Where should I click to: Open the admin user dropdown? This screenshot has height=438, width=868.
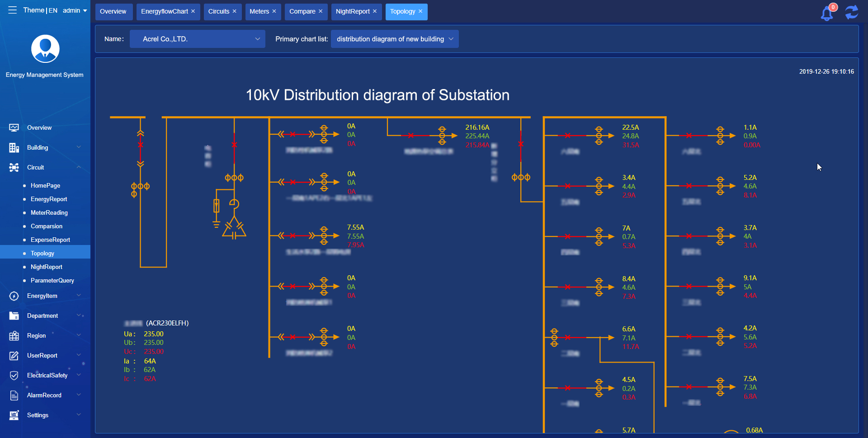coord(75,10)
